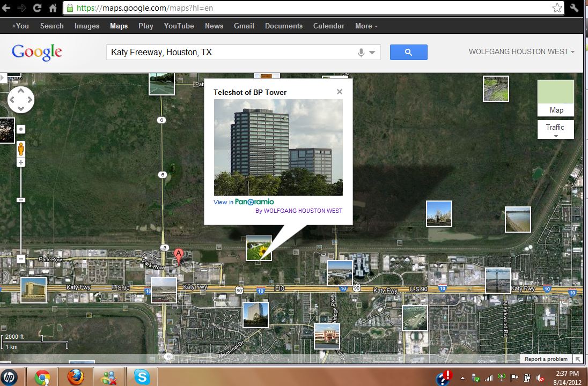Screen dimensions: 588x386
Task: Collapse the overview map corner arrow
Action: click(x=578, y=359)
